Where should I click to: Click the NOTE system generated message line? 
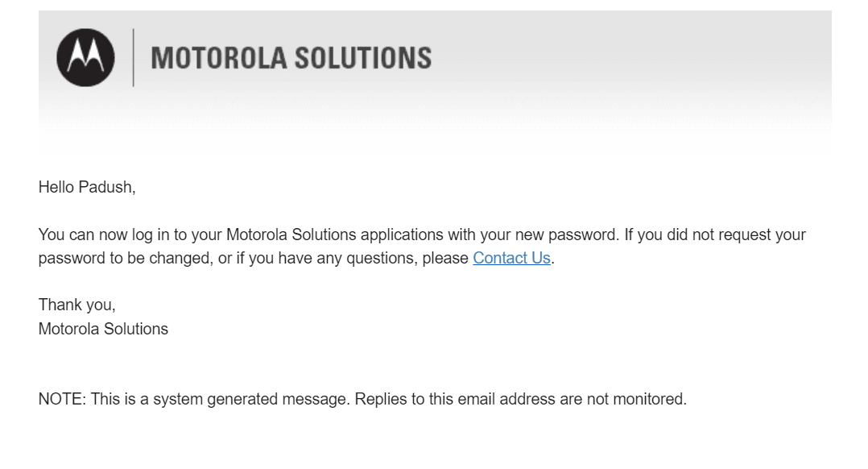coord(362,399)
